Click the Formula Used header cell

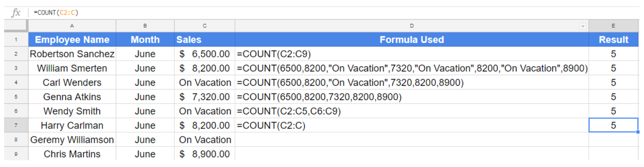[412, 40]
